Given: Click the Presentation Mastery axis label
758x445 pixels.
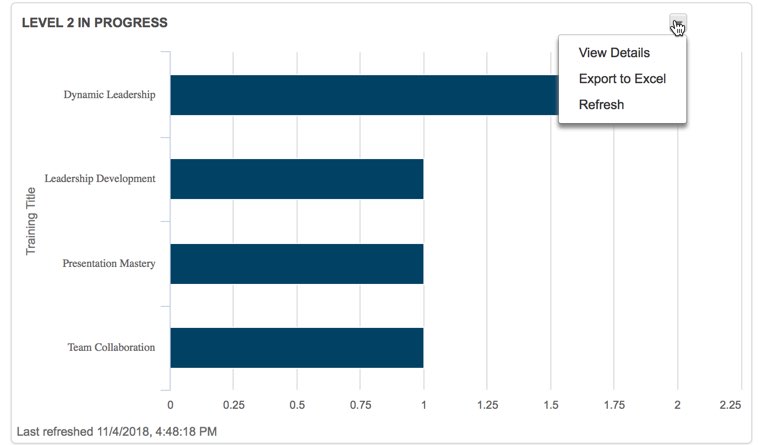Looking at the screenshot, I should pyautogui.click(x=109, y=263).
